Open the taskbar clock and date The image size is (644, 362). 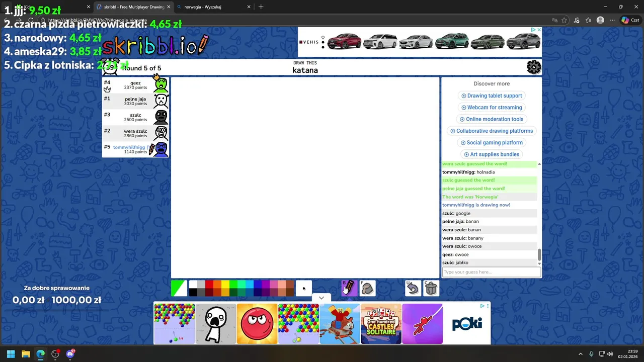pos(628,354)
